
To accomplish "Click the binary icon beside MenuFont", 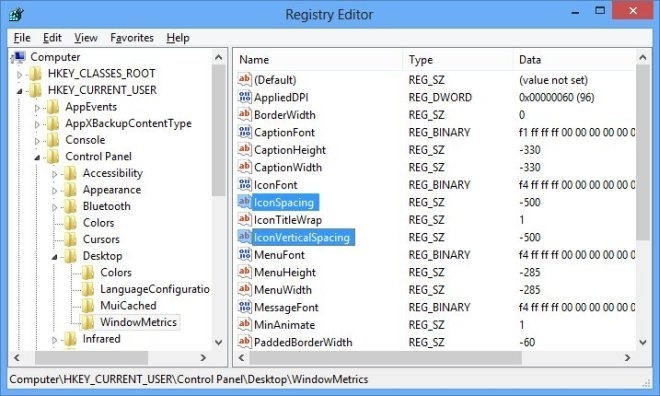I will click(245, 255).
